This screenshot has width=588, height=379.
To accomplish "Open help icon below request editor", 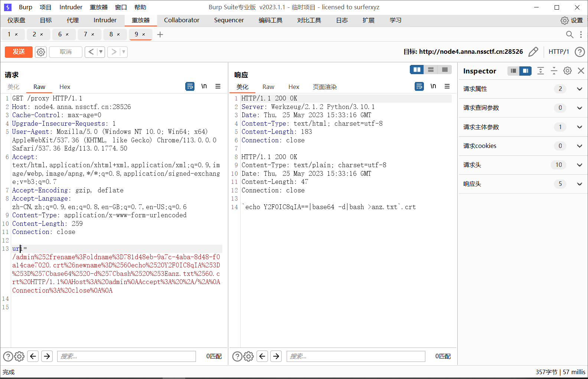I will (x=8, y=356).
